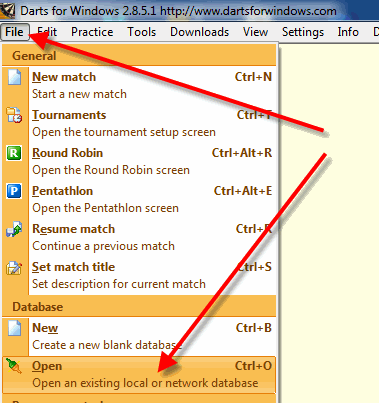Open the View menu
Image resolution: width=379 pixels, height=403 pixels.
pyautogui.click(x=255, y=32)
